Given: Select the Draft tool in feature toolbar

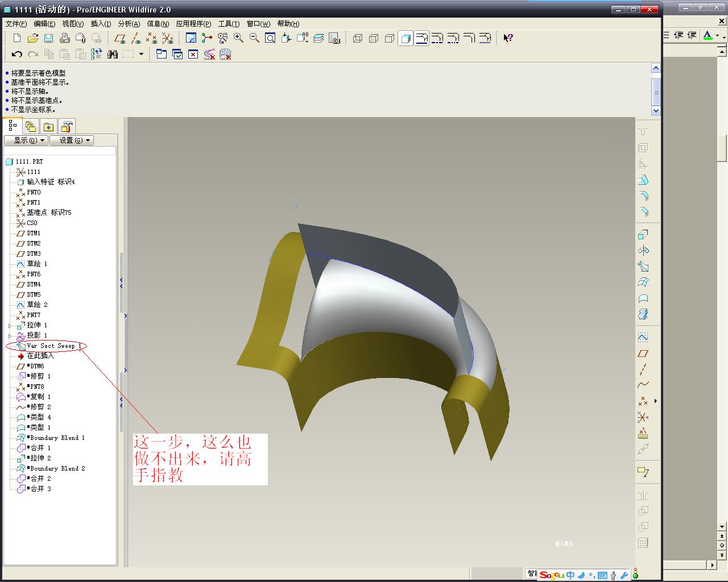Looking at the screenshot, I should pyautogui.click(x=643, y=180).
